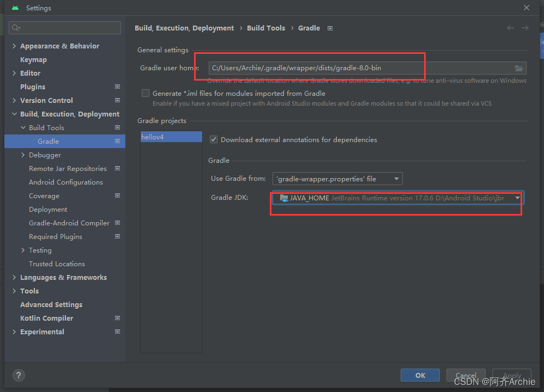This screenshot has width=544, height=392.
Task: Click the project-level icon next to Plugins
Action: point(117,87)
